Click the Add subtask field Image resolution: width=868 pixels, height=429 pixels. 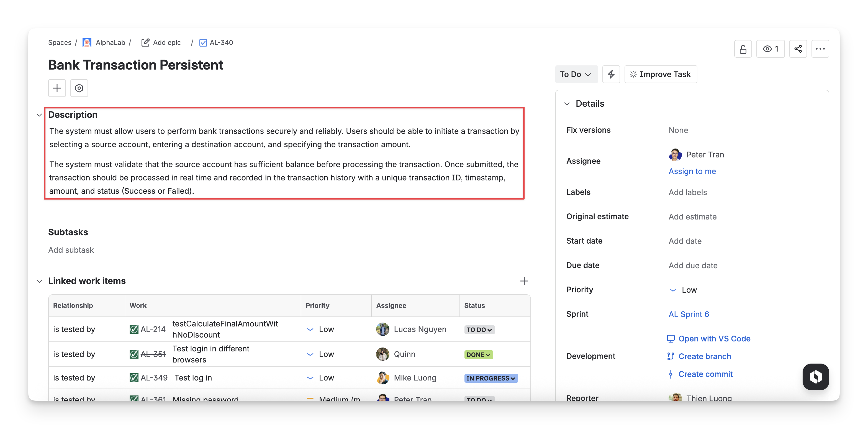coord(71,250)
